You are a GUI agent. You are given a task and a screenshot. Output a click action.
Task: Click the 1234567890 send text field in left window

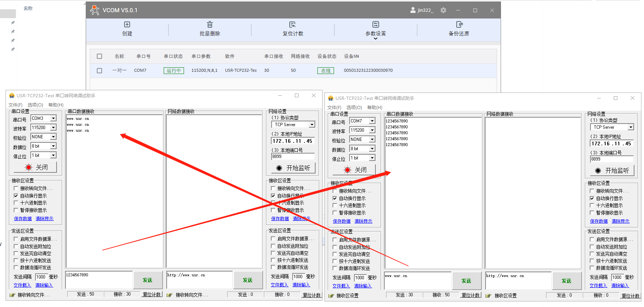99,280
